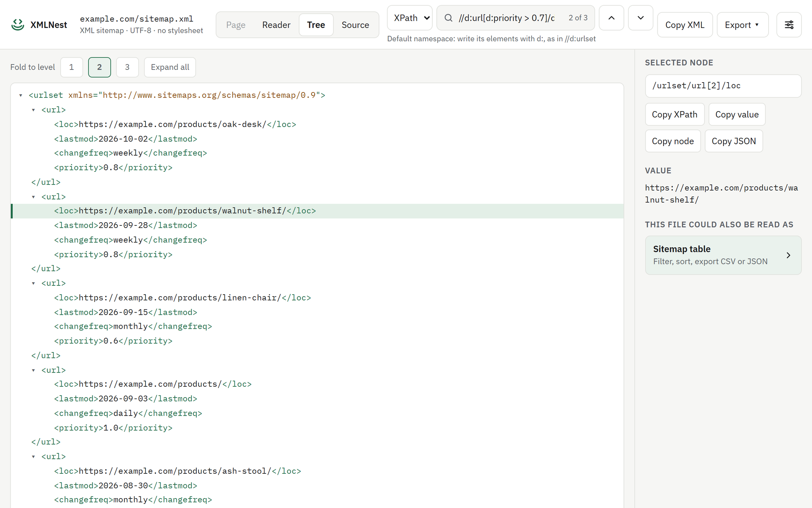Collapse the oak-desk url node
This screenshot has height=508, width=812.
[33, 110]
